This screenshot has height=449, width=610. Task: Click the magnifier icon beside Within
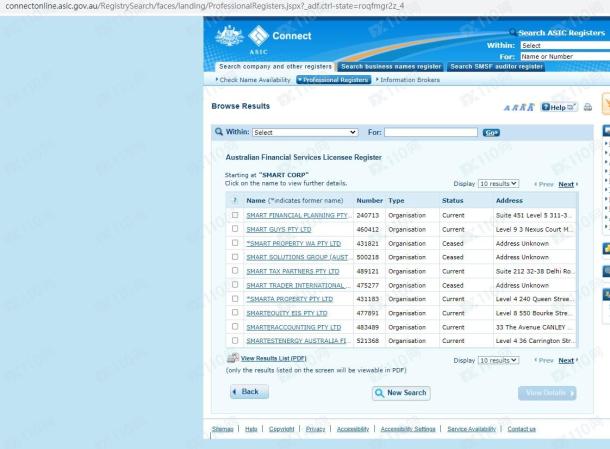(219, 132)
